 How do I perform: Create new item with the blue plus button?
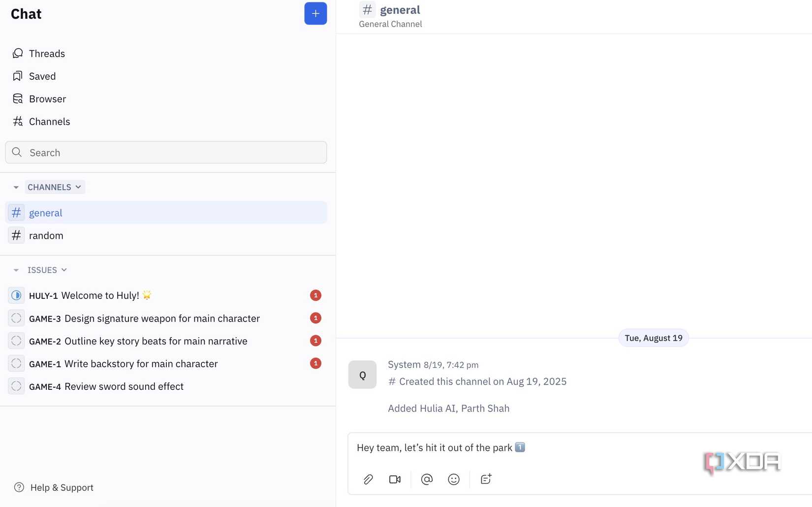tap(315, 13)
